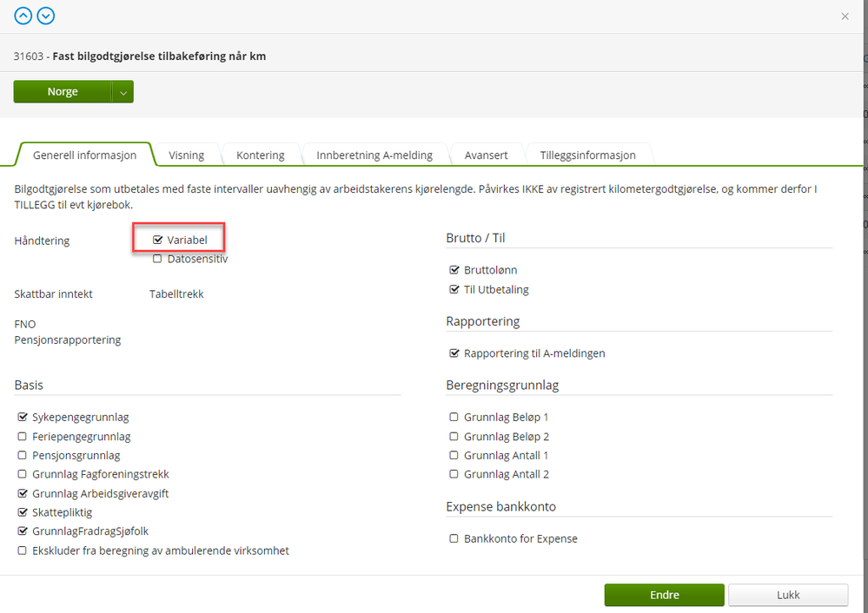The image size is (868, 613).
Task: Check Ekskluder fra beregning av ambulerende virksomhet
Action: [22, 550]
